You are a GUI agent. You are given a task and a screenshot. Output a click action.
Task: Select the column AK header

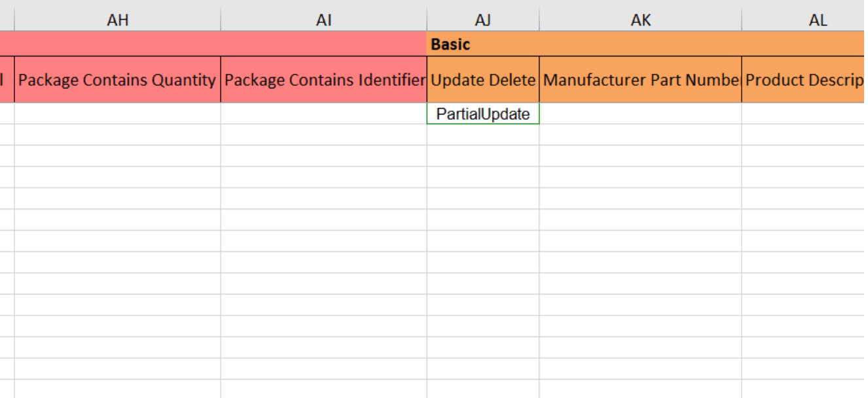[x=640, y=20]
